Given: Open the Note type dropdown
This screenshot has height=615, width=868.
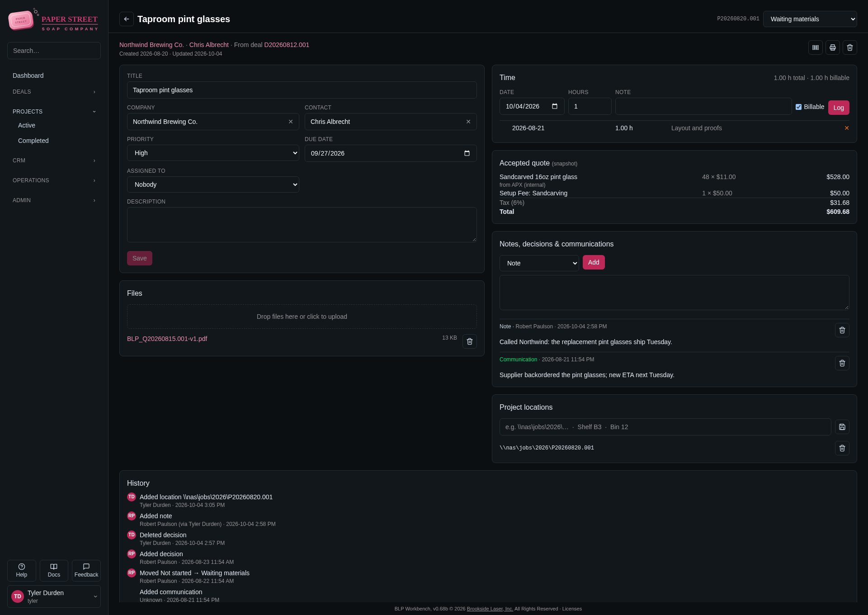Looking at the screenshot, I should click(x=539, y=263).
